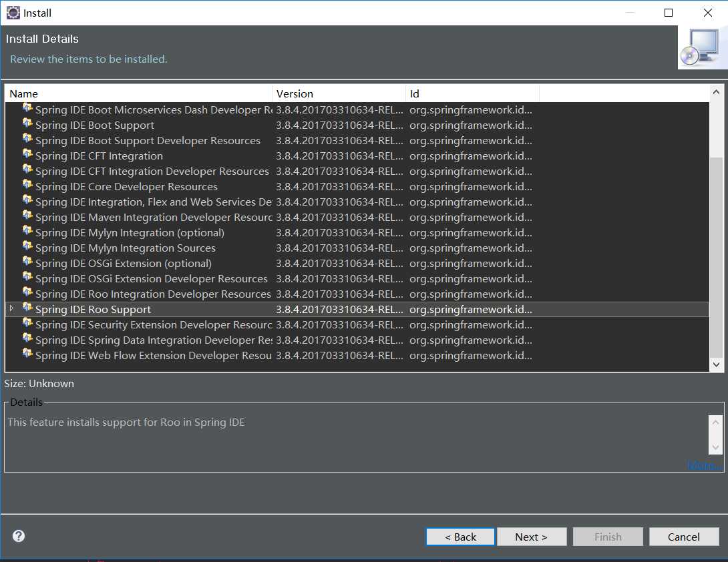
Task: Click Details box scroll down arrow
Action: [715, 447]
